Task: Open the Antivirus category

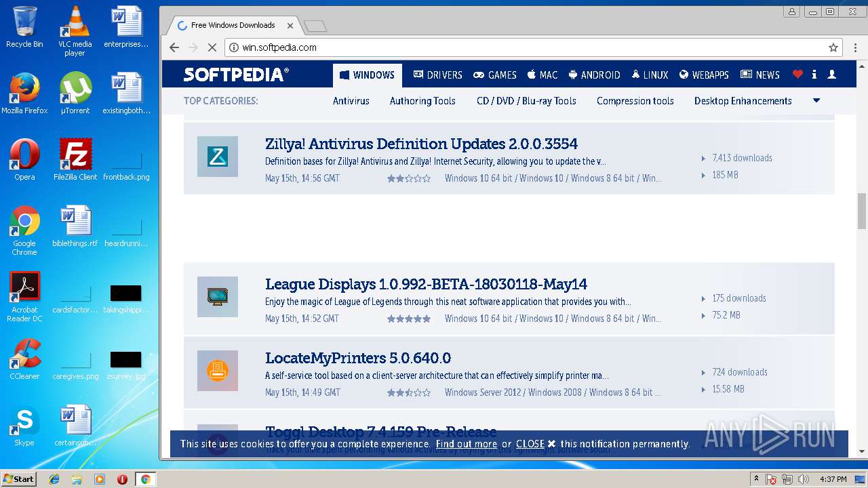Action: [x=351, y=100]
